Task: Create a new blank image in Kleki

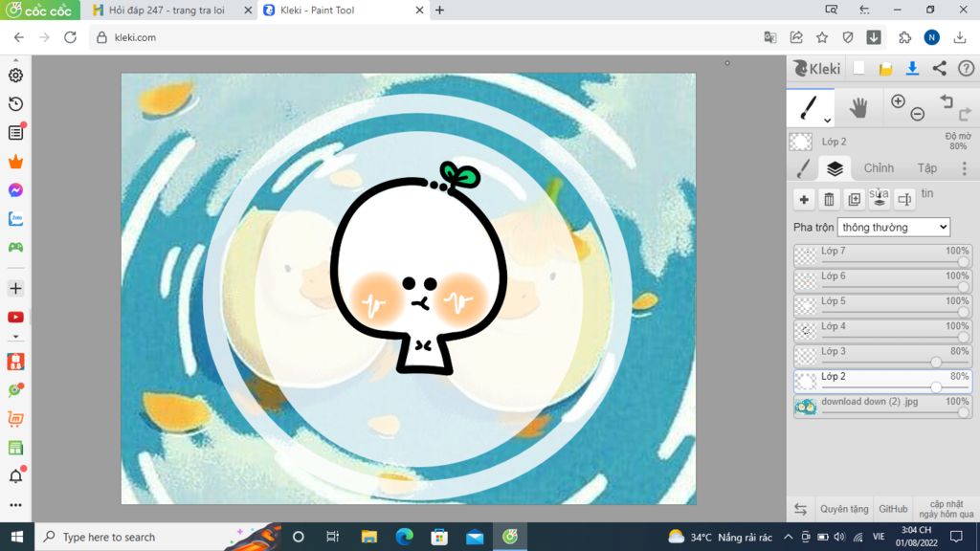Action: [858, 68]
